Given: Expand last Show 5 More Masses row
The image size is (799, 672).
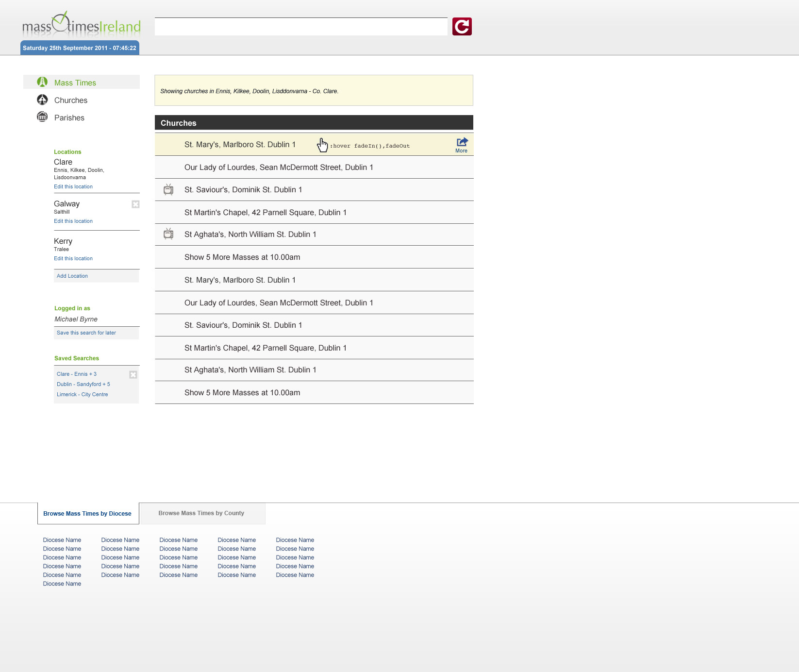Looking at the screenshot, I should 242,393.
